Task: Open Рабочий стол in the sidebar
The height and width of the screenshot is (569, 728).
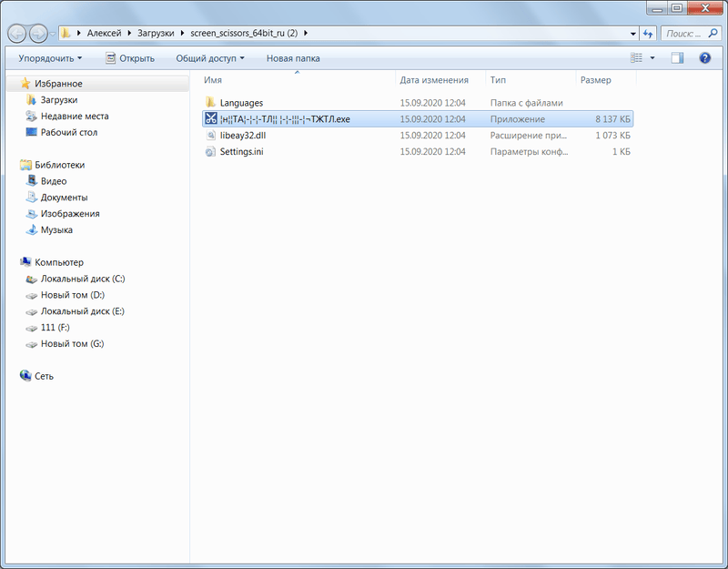Action: tap(69, 132)
